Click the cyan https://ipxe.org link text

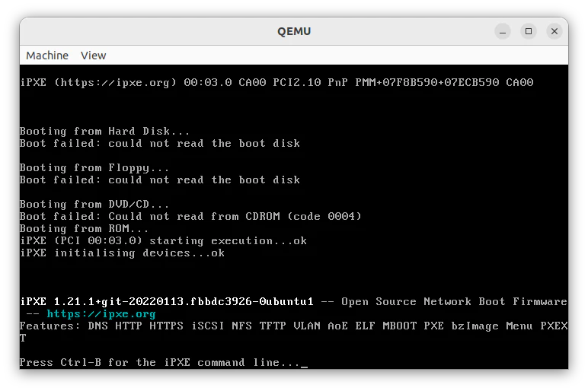pyautogui.click(x=101, y=314)
